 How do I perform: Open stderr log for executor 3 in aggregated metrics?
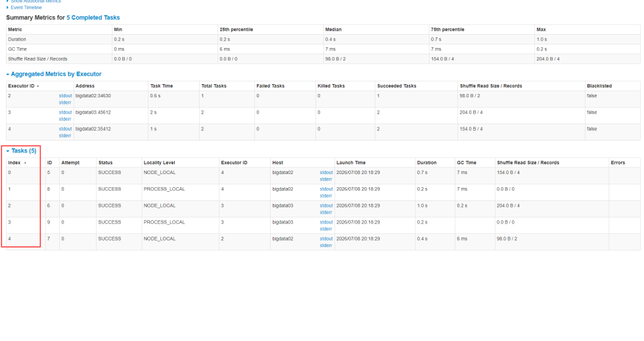65,119
